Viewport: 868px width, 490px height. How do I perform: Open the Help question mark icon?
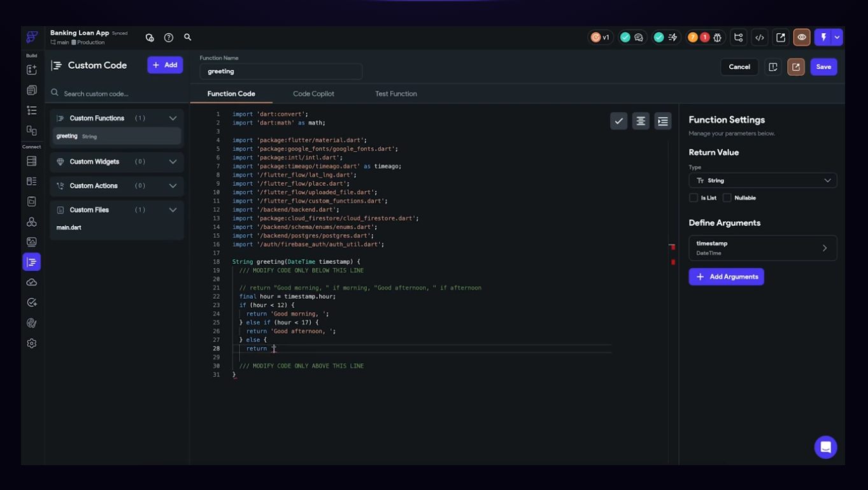tap(169, 38)
